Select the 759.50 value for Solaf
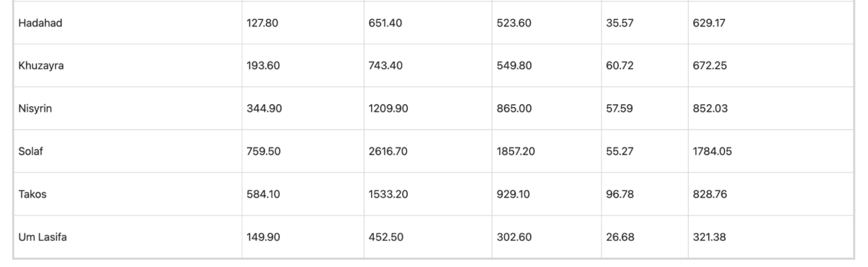868x267 pixels. [264, 151]
